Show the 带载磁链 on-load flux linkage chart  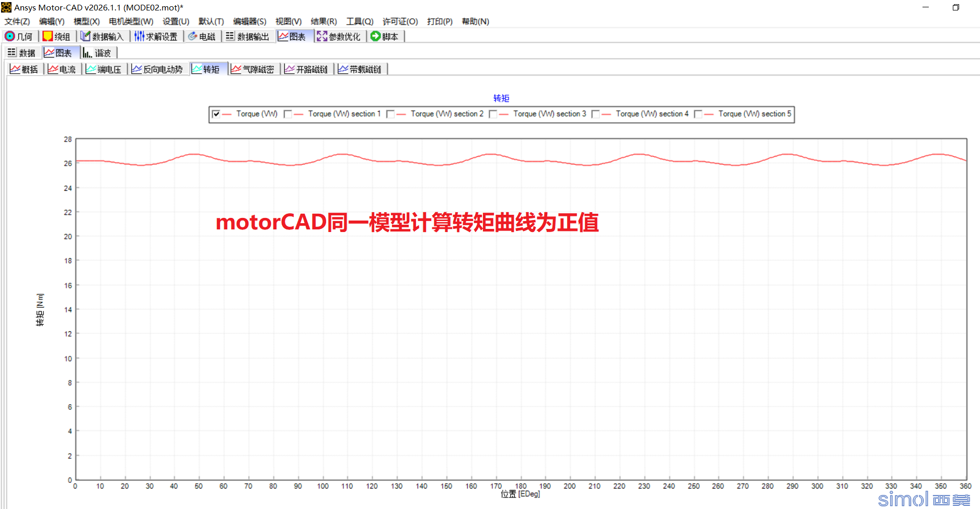tap(360, 69)
